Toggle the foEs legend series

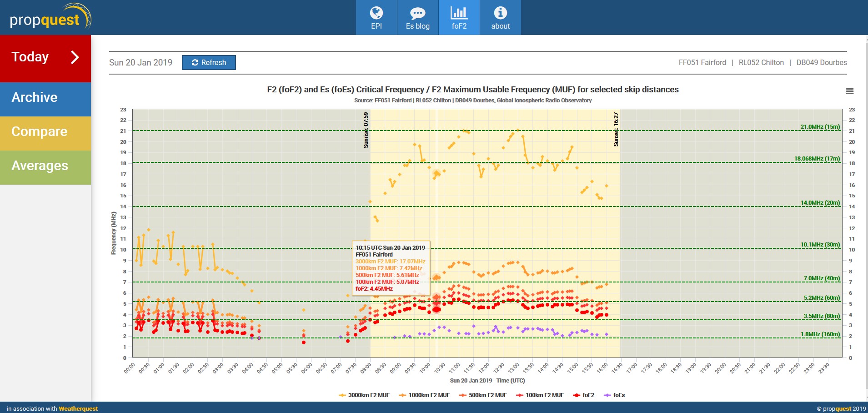pyautogui.click(x=618, y=395)
